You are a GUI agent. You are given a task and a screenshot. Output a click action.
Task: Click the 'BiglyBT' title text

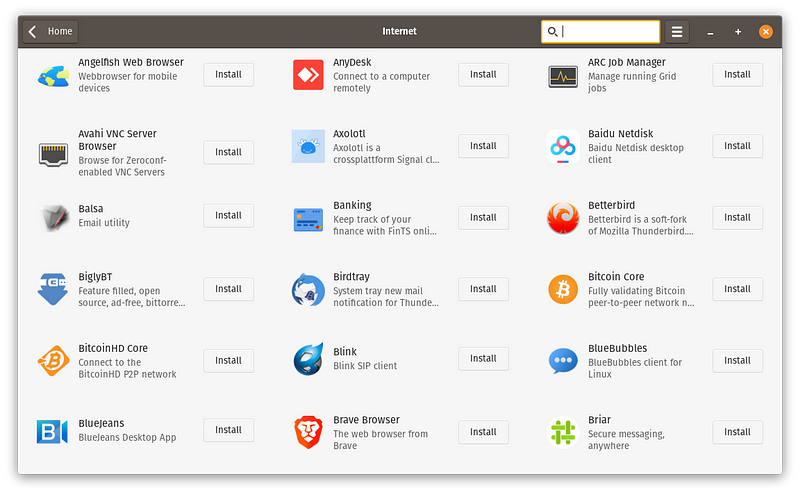point(95,277)
